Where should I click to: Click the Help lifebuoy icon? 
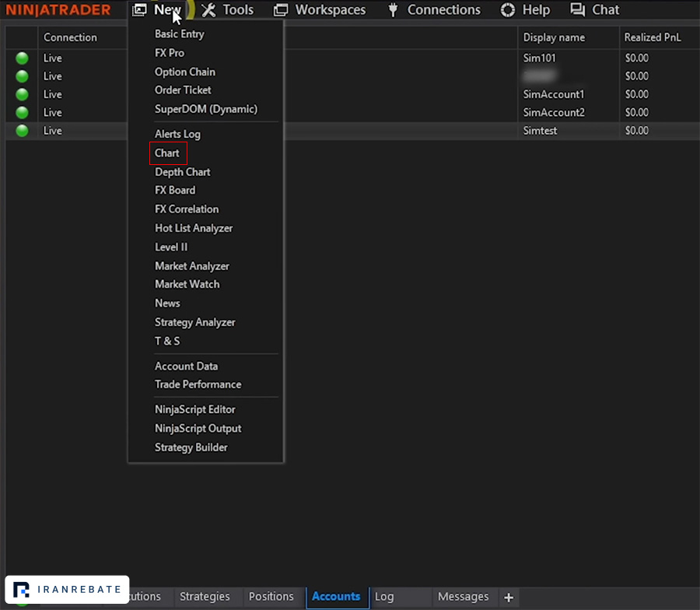508,10
